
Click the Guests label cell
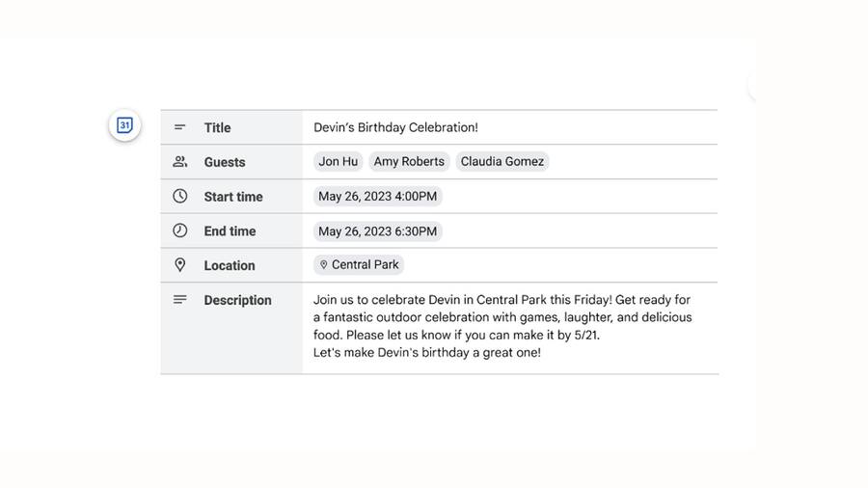tap(231, 162)
